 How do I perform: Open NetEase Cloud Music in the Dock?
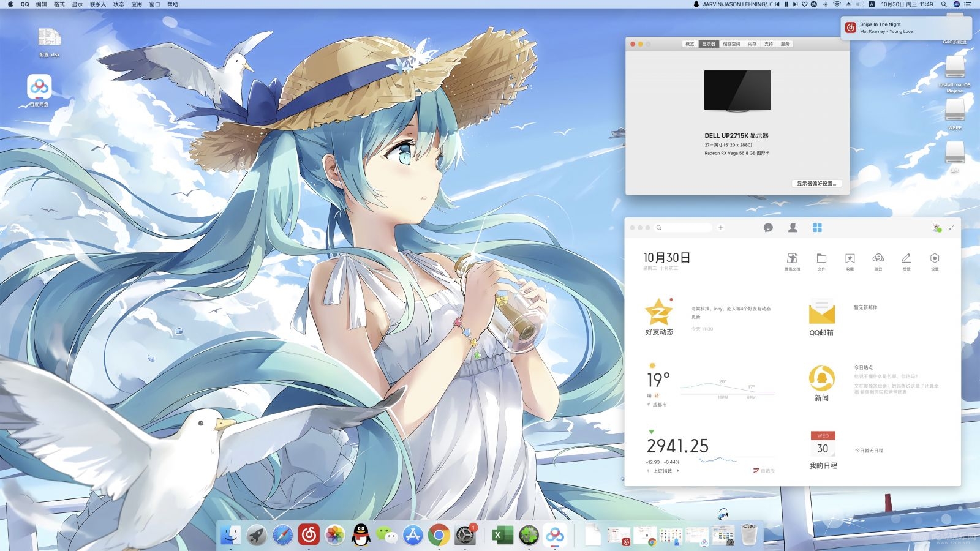pos(309,535)
